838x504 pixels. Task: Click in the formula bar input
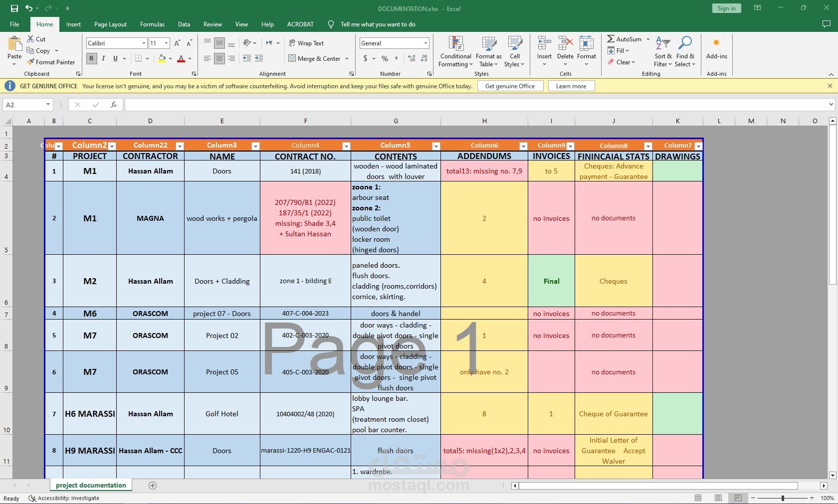476,105
